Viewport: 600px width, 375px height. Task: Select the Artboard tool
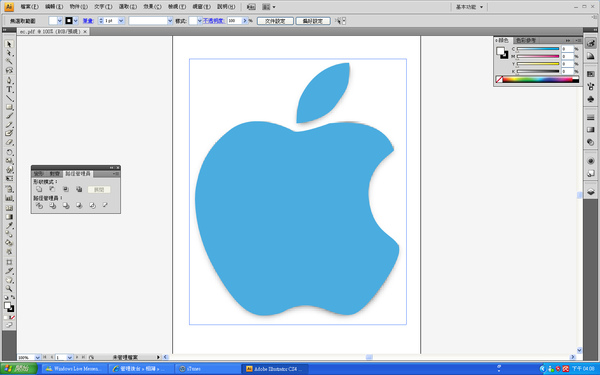(x=9, y=262)
